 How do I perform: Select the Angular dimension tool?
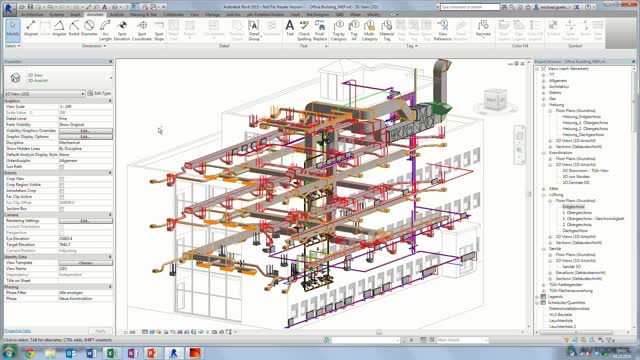tap(59, 29)
